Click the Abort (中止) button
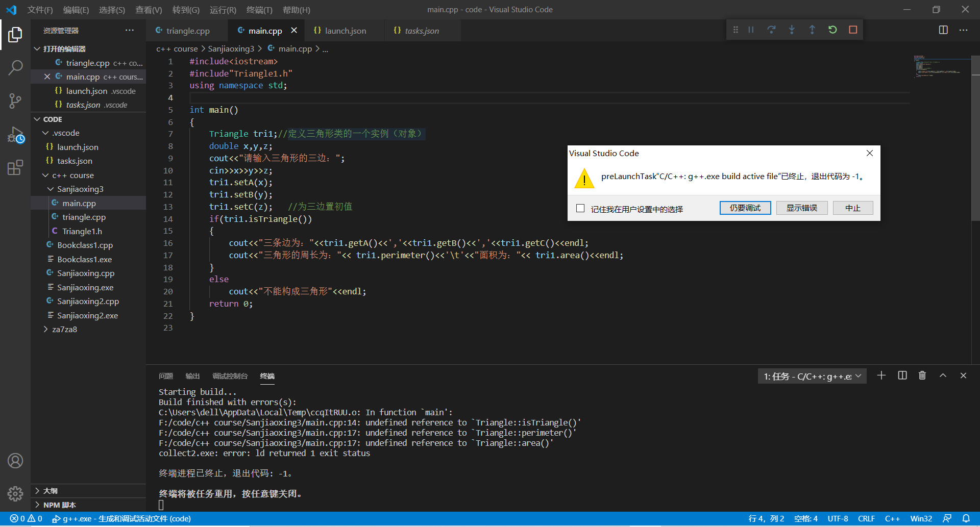This screenshot has height=527, width=980. [853, 208]
